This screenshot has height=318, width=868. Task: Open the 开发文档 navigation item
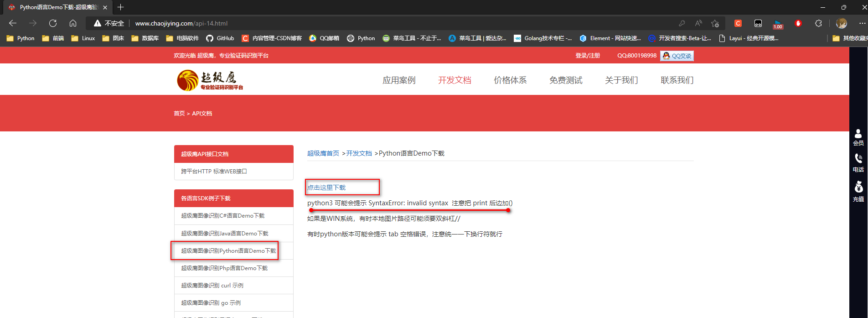point(455,80)
